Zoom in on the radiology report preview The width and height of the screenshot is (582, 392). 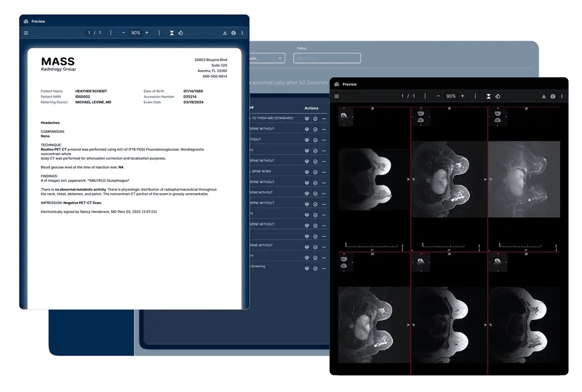(147, 33)
